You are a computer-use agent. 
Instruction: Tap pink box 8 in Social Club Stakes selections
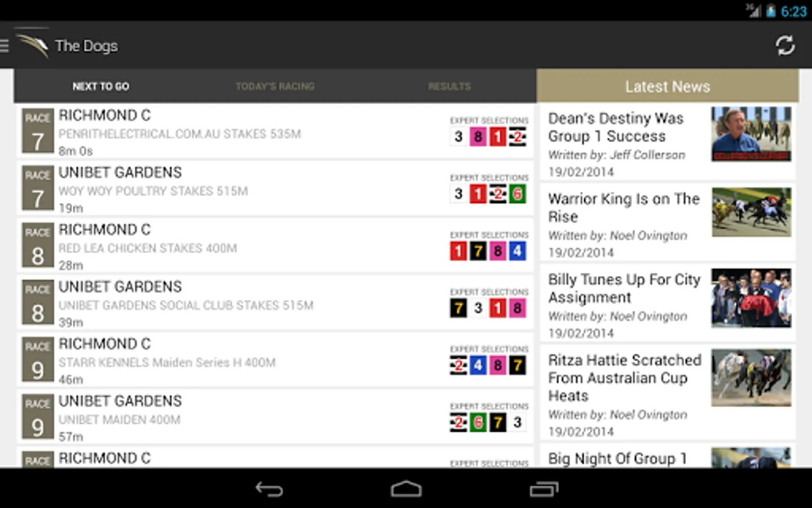(518, 308)
